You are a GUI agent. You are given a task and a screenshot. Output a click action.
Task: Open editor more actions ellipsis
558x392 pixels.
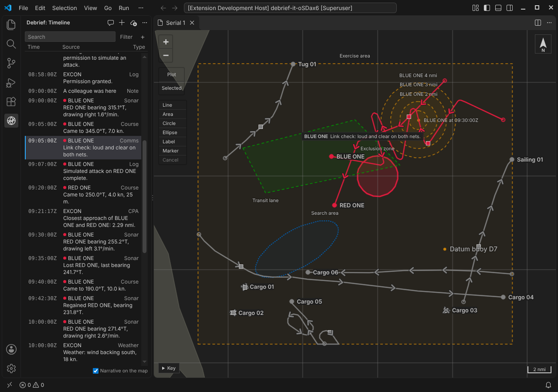pyautogui.click(x=549, y=23)
